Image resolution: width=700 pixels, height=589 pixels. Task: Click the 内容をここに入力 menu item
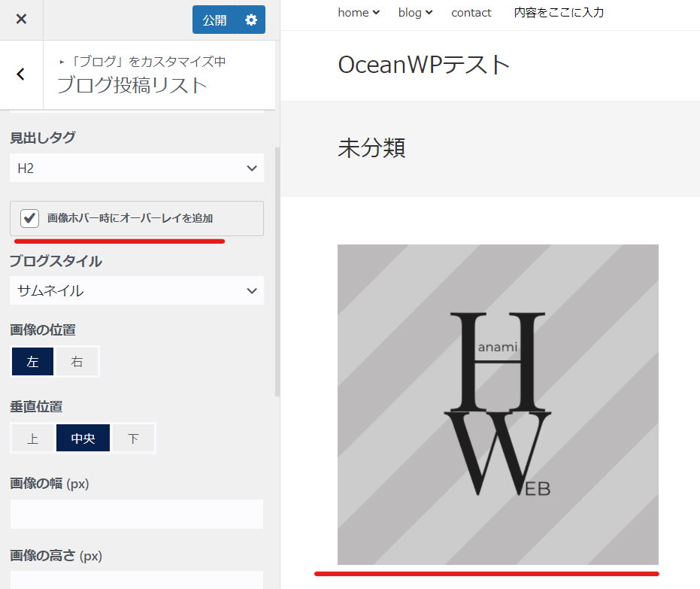click(559, 13)
